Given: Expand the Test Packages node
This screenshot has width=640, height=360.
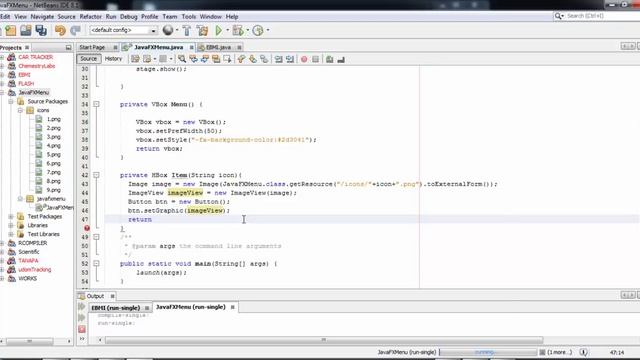Looking at the screenshot, I should 11,217.
